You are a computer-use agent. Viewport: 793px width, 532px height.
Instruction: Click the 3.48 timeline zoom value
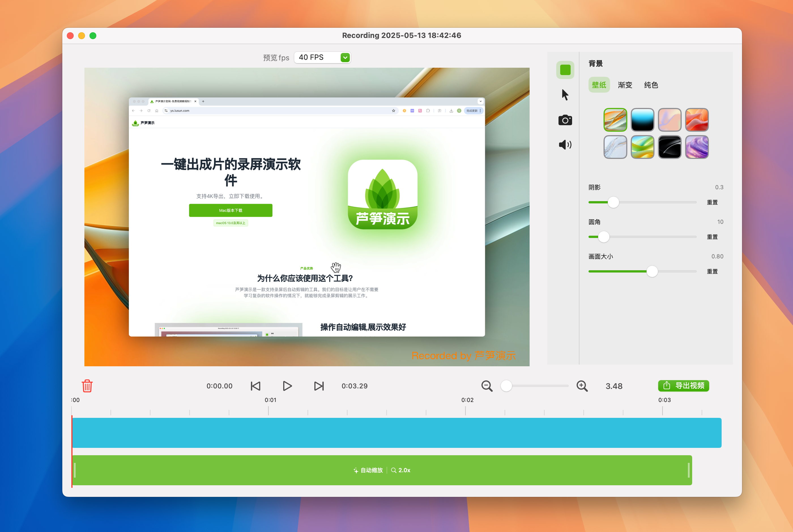pos(614,386)
